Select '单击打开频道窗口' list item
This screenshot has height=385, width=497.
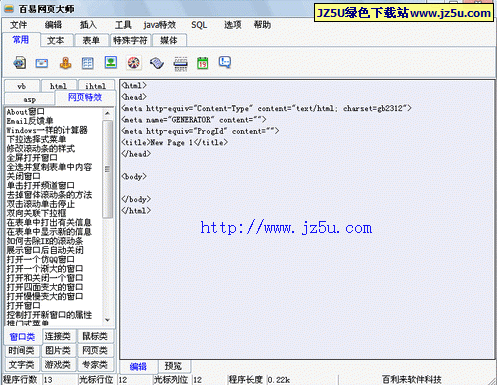[x=40, y=185]
